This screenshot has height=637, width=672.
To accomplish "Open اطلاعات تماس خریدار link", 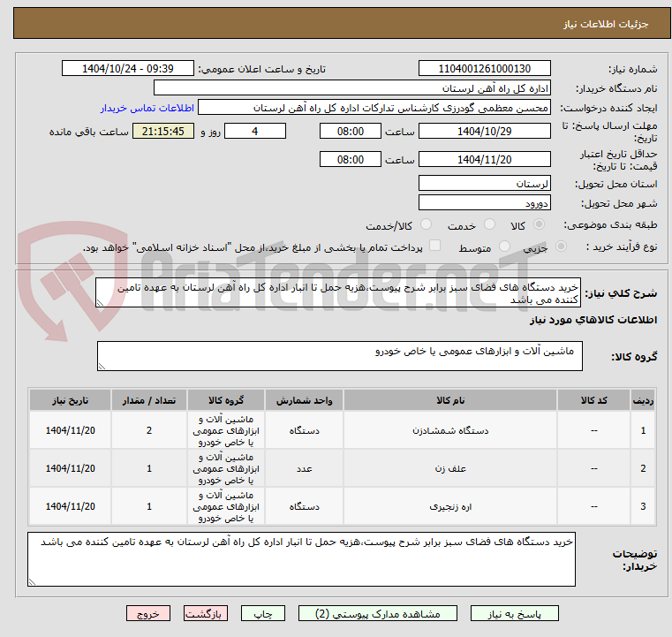I will [147, 108].
